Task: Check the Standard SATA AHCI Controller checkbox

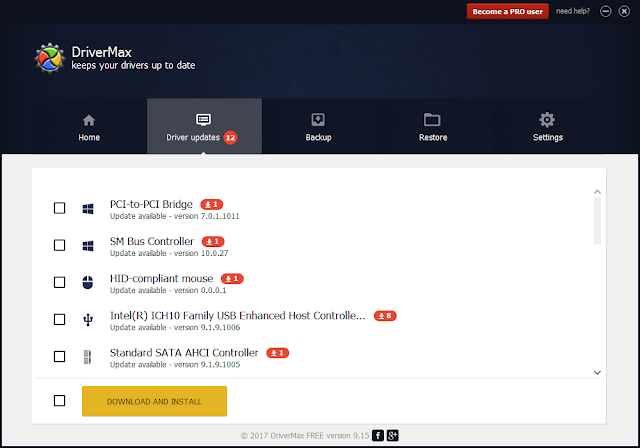Action: click(60, 357)
